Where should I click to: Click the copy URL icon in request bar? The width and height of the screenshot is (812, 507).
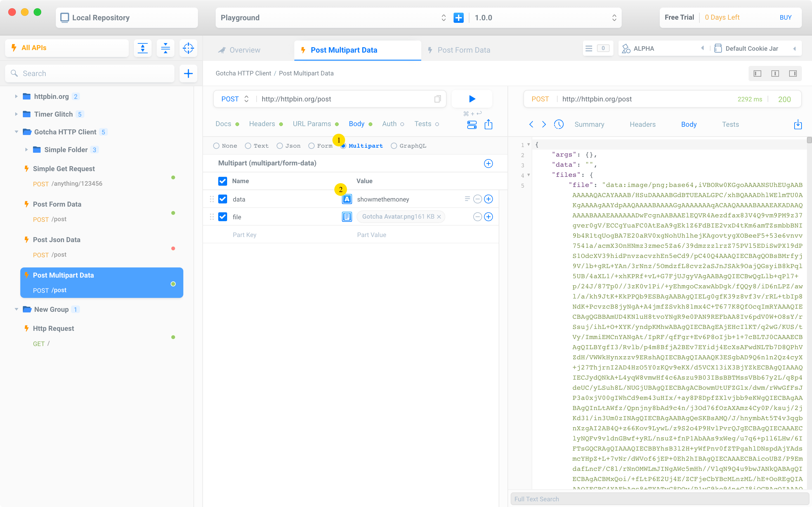tap(437, 99)
